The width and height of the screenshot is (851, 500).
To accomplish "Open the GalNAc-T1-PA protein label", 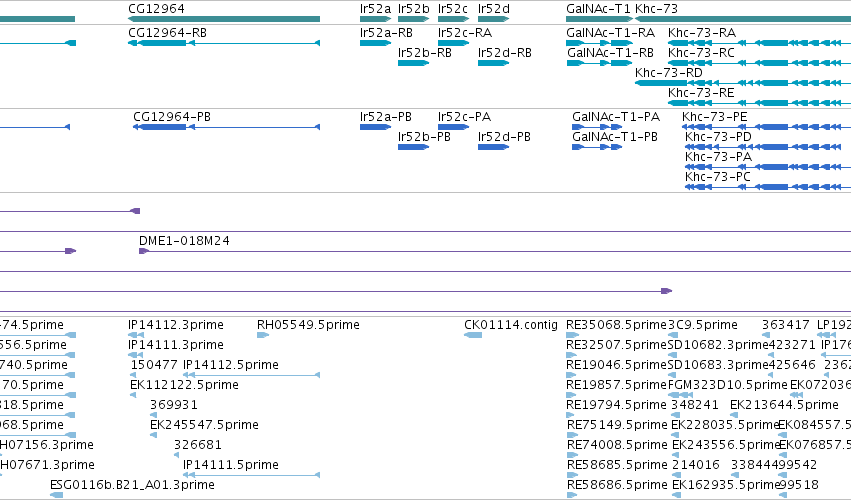I will [x=616, y=117].
